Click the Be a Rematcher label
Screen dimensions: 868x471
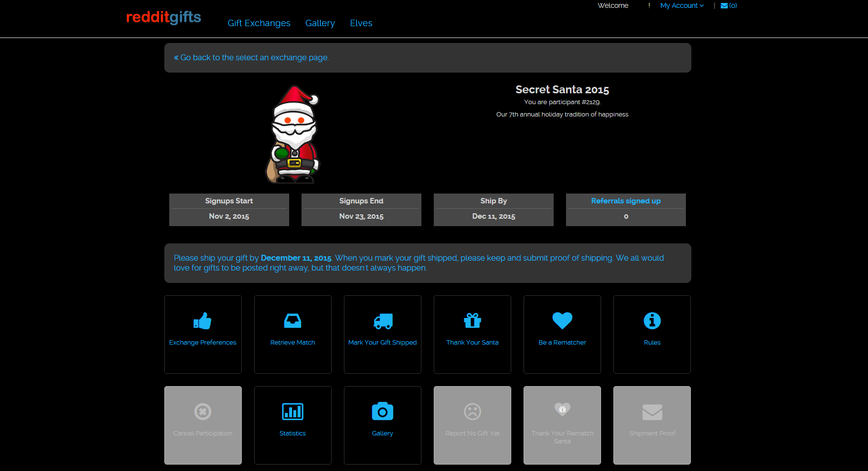(563, 343)
